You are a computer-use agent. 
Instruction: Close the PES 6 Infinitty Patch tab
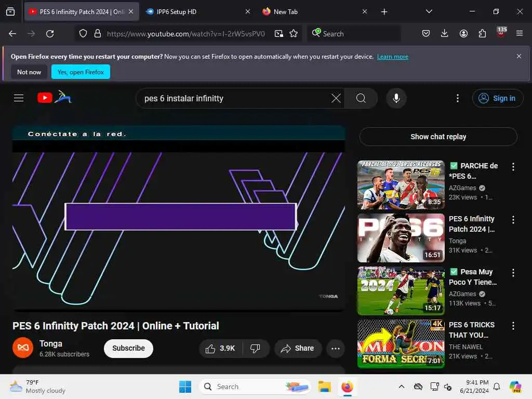click(131, 12)
